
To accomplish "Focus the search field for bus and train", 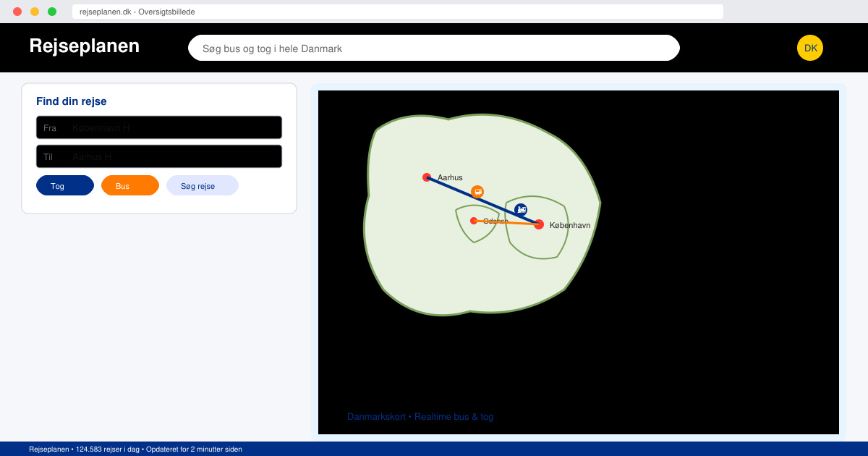I will point(434,48).
